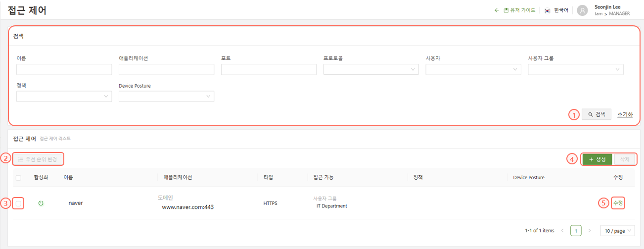Click into the 이름 name search field
Viewport: 644px width, 249px height.
click(64, 70)
